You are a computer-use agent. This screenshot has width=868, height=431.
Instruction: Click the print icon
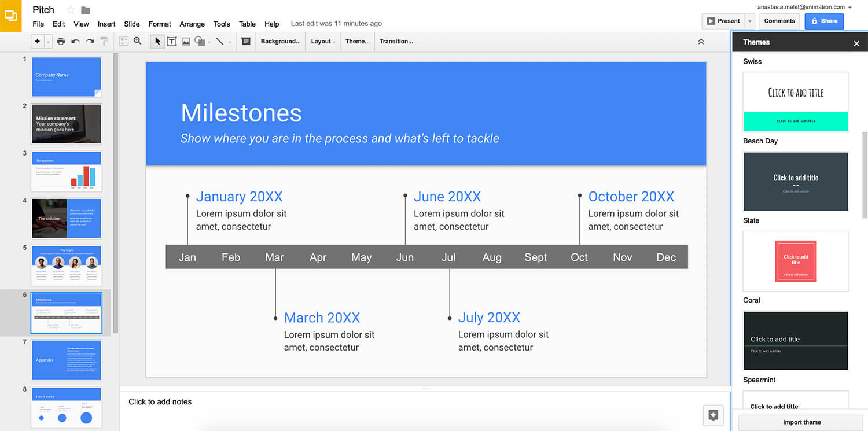point(61,41)
